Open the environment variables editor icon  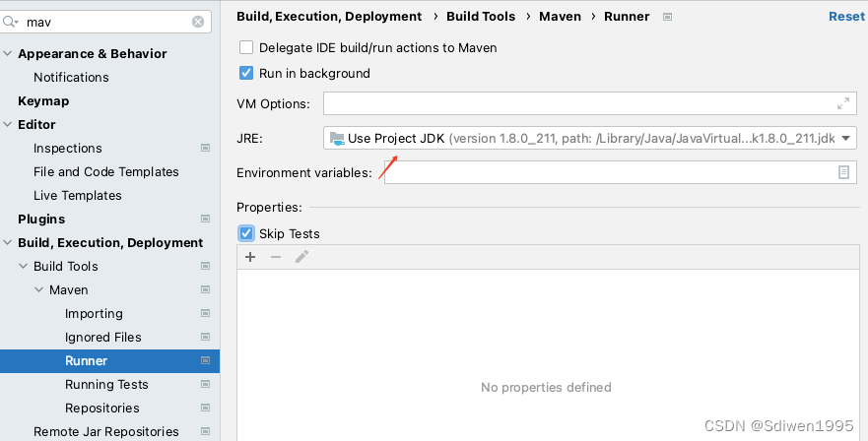[843, 172]
